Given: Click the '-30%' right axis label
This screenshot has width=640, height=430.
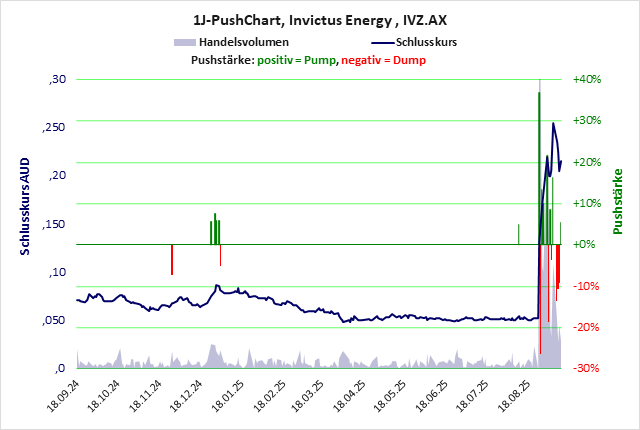Looking at the screenshot, I should click(x=586, y=368).
